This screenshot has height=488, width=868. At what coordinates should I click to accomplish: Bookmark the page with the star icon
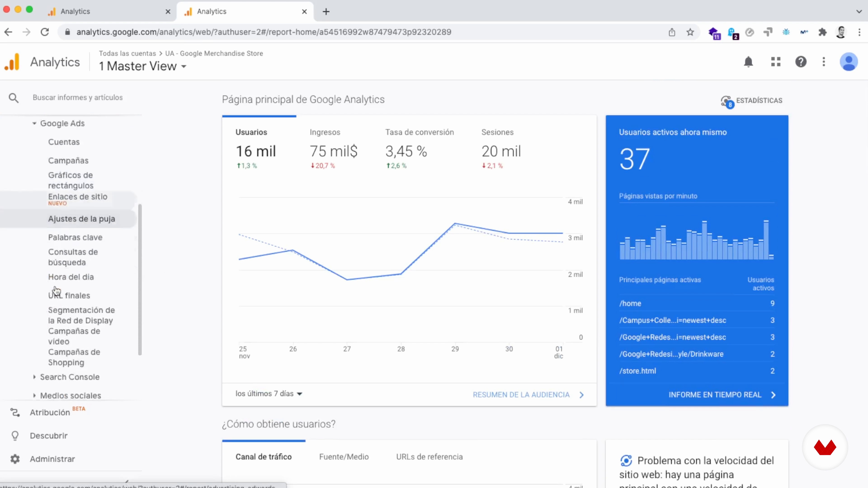point(690,32)
